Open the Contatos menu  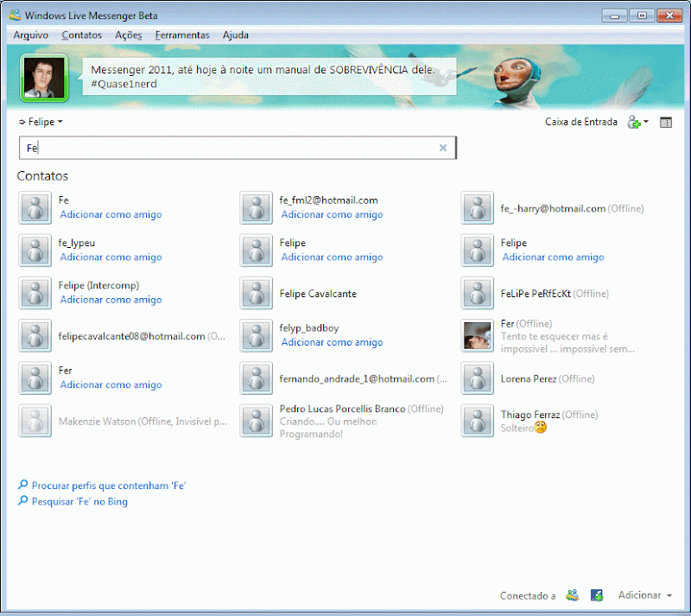81,35
